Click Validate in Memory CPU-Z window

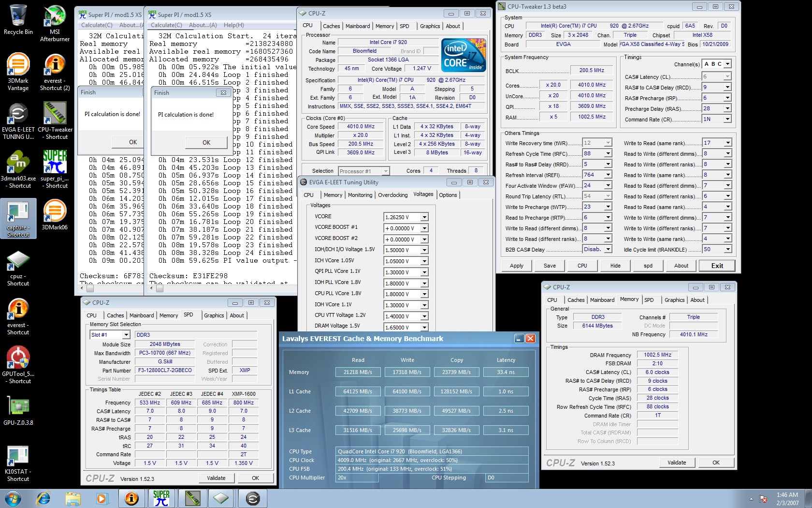tap(677, 463)
